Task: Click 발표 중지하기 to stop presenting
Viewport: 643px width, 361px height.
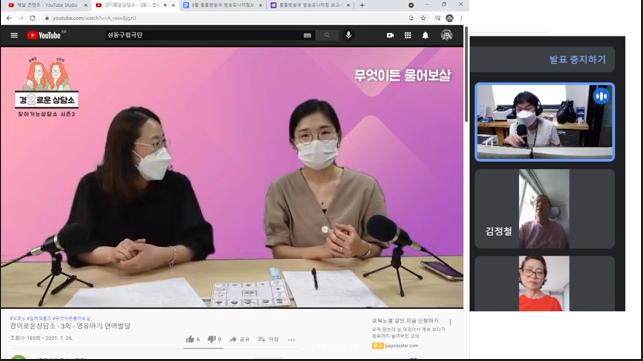Action: (577, 60)
